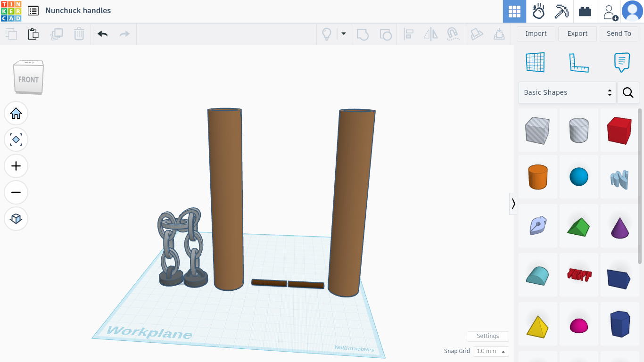
Task: Click the Tinkercad logo
Action: pos(11,11)
